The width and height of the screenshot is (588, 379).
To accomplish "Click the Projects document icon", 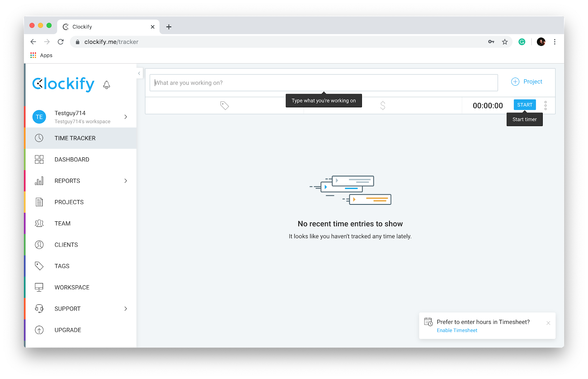I will 39,202.
